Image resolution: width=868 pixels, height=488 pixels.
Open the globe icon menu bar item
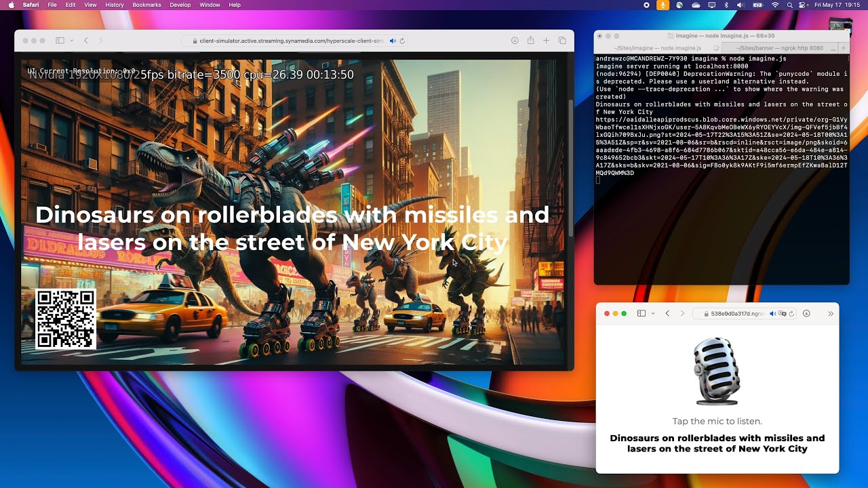[679, 5]
